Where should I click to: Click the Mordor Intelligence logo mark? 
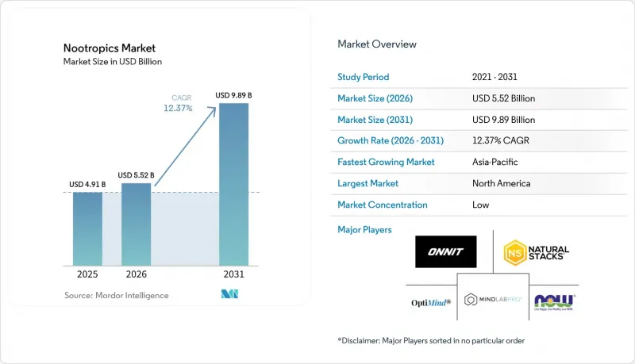(x=229, y=294)
